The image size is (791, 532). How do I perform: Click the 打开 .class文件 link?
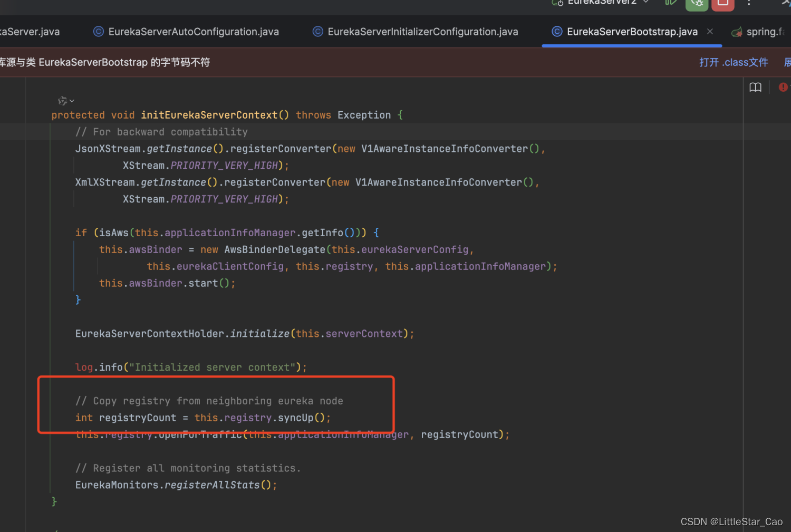click(734, 62)
